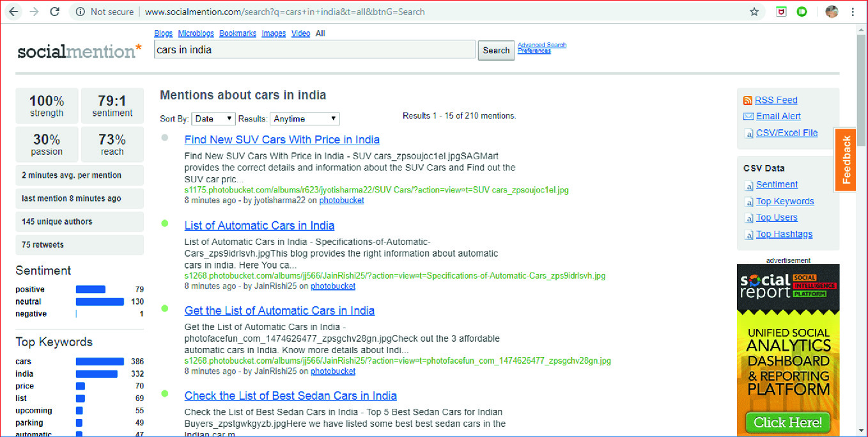
Task: Open the Top Hashtags CSV link
Action: [x=784, y=234]
